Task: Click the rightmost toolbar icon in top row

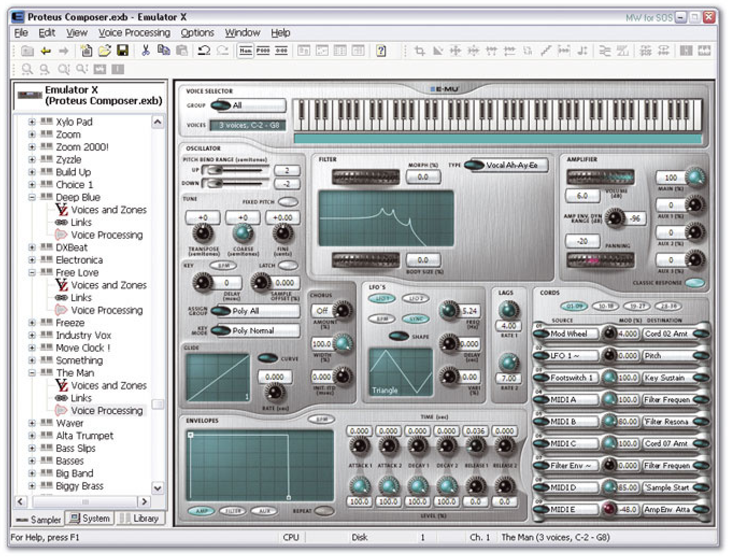Action: pyautogui.click(x=704, y=51)
